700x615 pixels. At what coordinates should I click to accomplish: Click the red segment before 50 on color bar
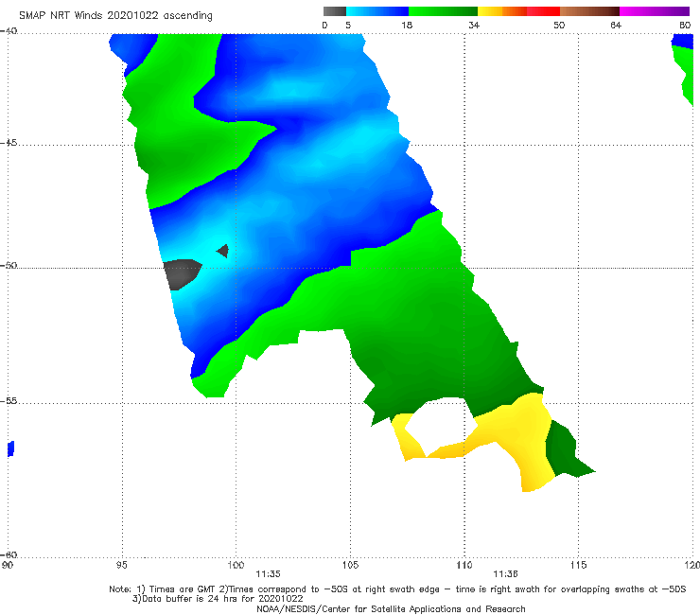pos(543,11)
